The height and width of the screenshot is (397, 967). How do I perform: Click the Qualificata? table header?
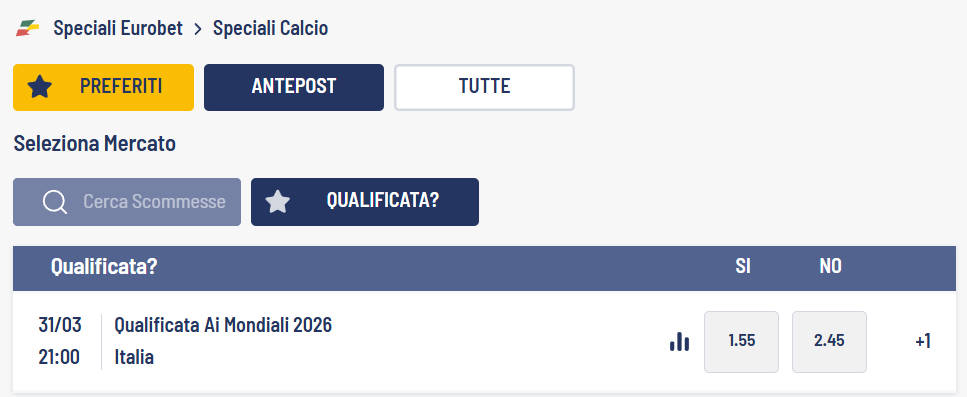pos(104,267)
